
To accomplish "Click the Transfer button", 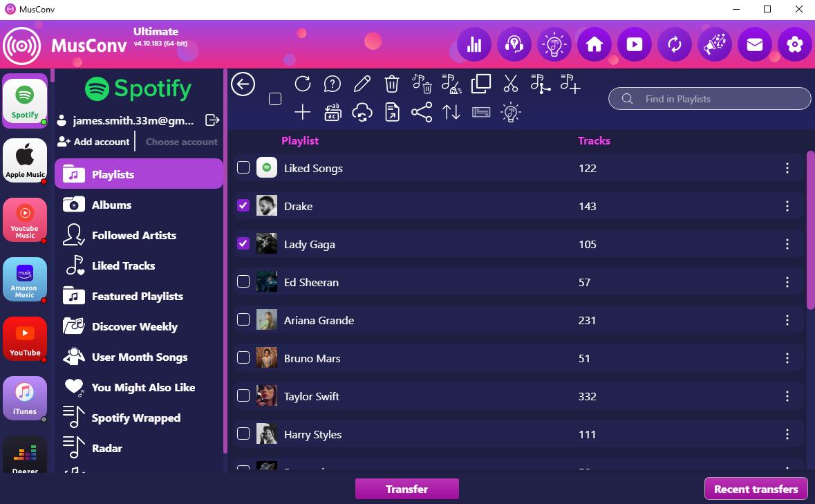I will (407, 489).
